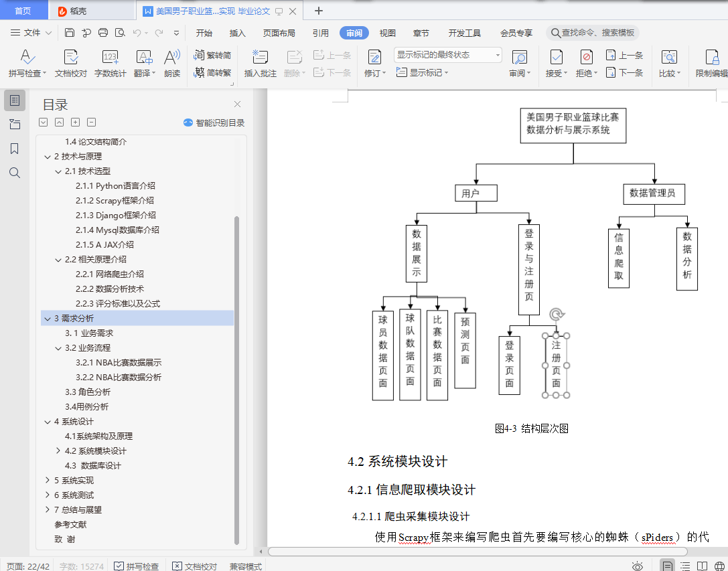Open the bookmark sidebar icon

[15, 149]
